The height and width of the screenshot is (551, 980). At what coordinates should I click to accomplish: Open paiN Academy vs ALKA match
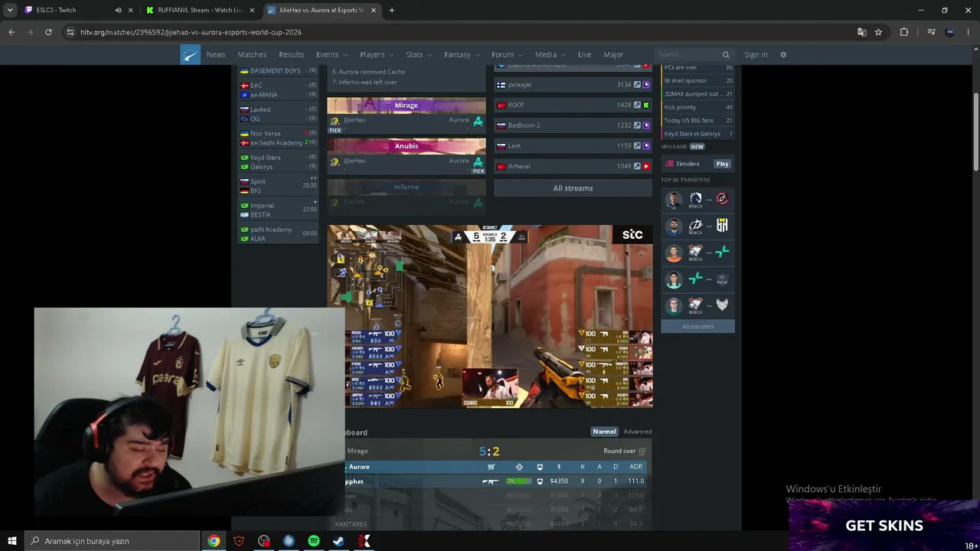click(279, 234)
